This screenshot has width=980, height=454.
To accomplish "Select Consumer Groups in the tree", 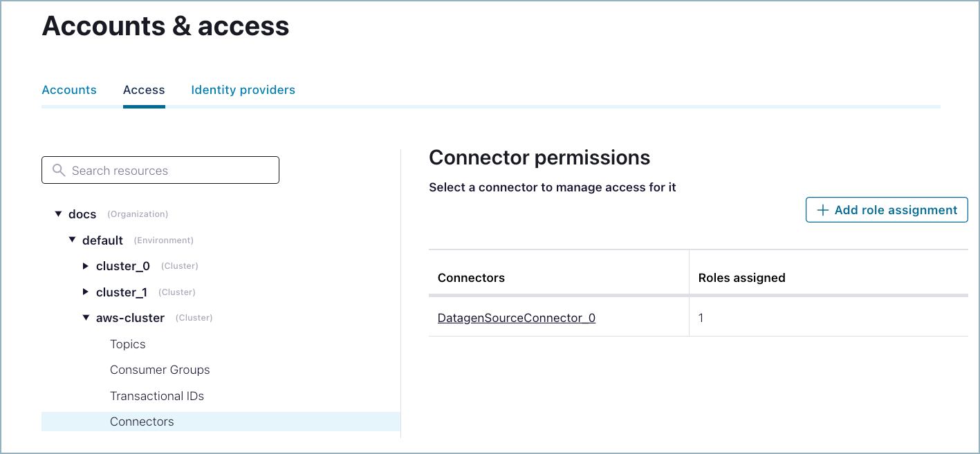I will click(160, 370).
